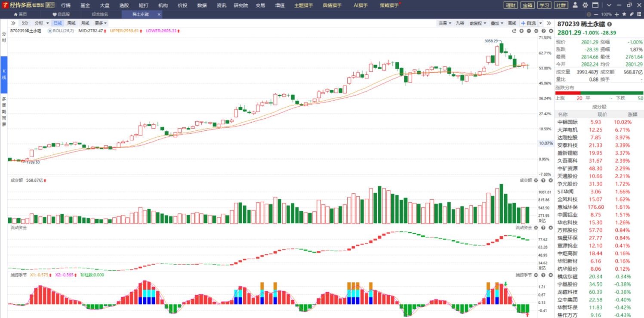Screen dimensions: 644x318
Task: Add stock with 自选 button
Action: click(x=528, y=23)
